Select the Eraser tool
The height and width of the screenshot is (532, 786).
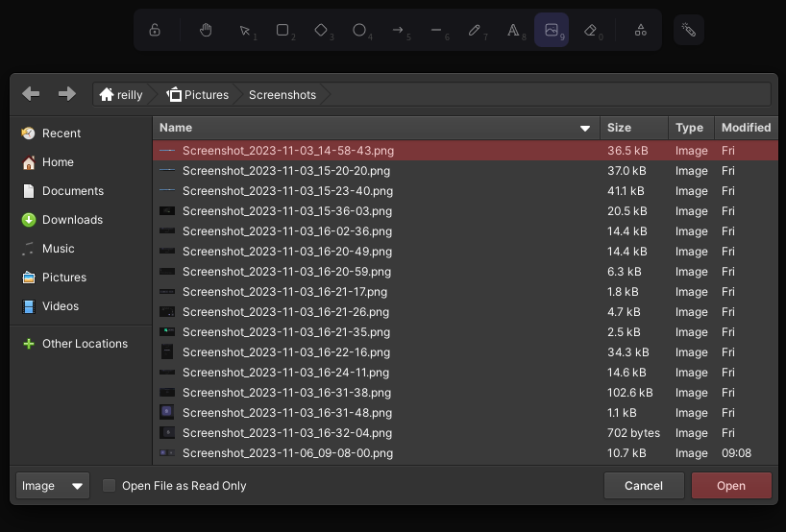(590, 30)
